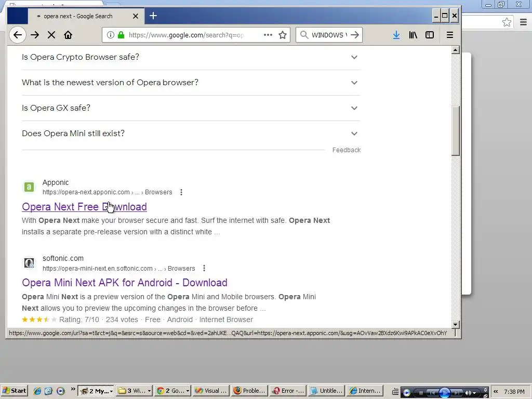Click the media toolbar volume speaker
532x399 pixels.
click(x=469, y=393)
